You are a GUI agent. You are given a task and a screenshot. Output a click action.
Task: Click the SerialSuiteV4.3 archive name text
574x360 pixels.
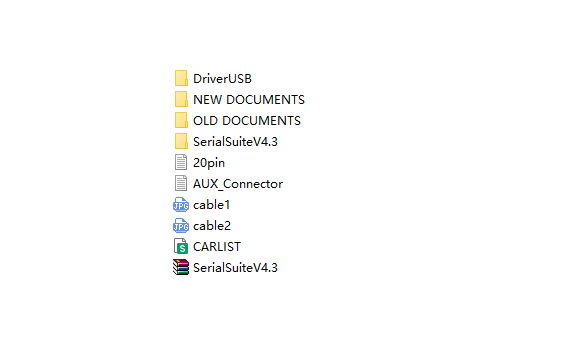point(235,268)
